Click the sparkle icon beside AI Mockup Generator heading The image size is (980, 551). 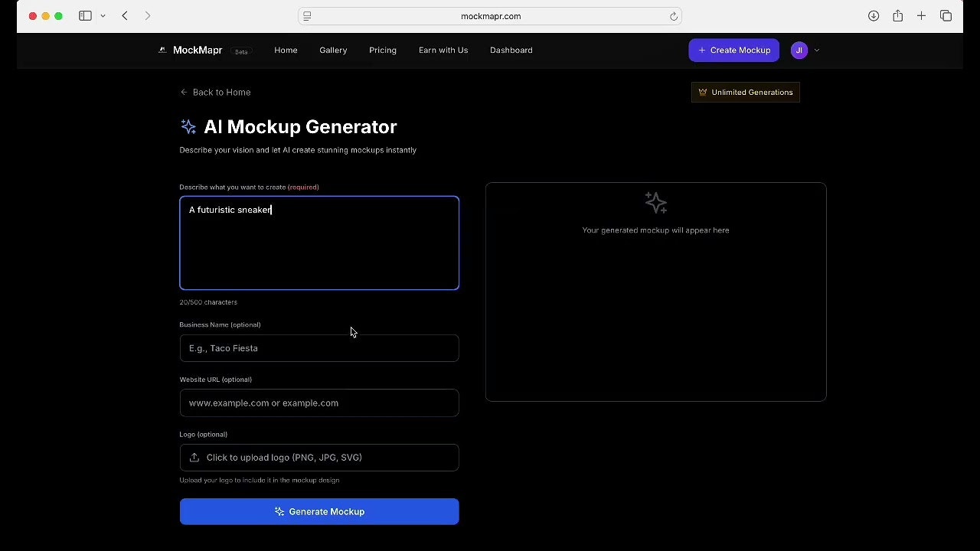tap(188, 126)
